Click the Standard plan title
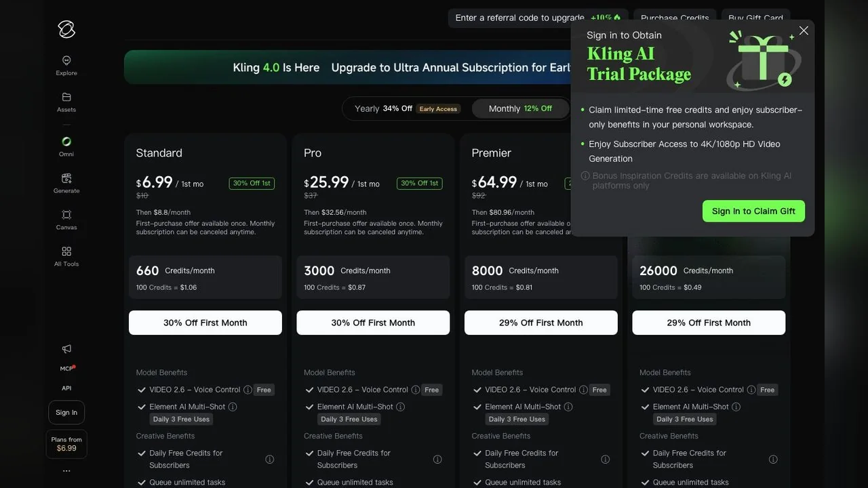The image size is (868, 488). [x=159, y=153]
